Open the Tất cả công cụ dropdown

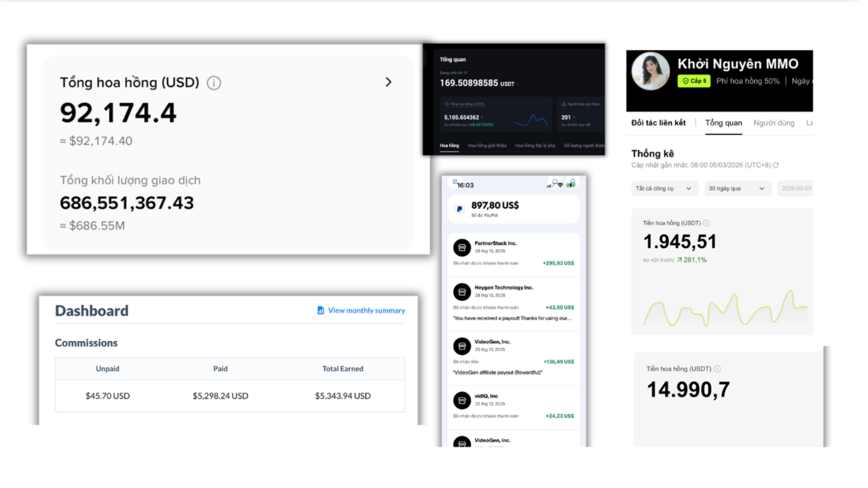coord(665,188)
